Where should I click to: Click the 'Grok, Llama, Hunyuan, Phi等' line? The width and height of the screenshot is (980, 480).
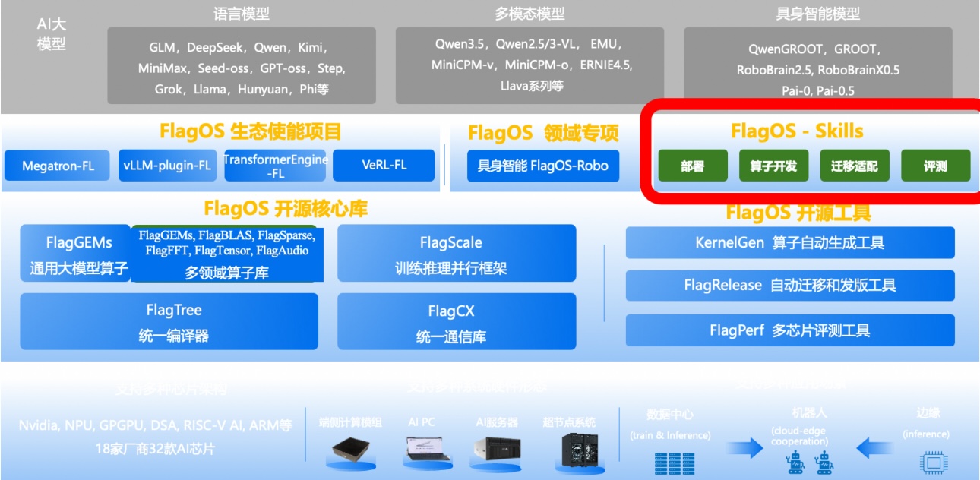242,89
